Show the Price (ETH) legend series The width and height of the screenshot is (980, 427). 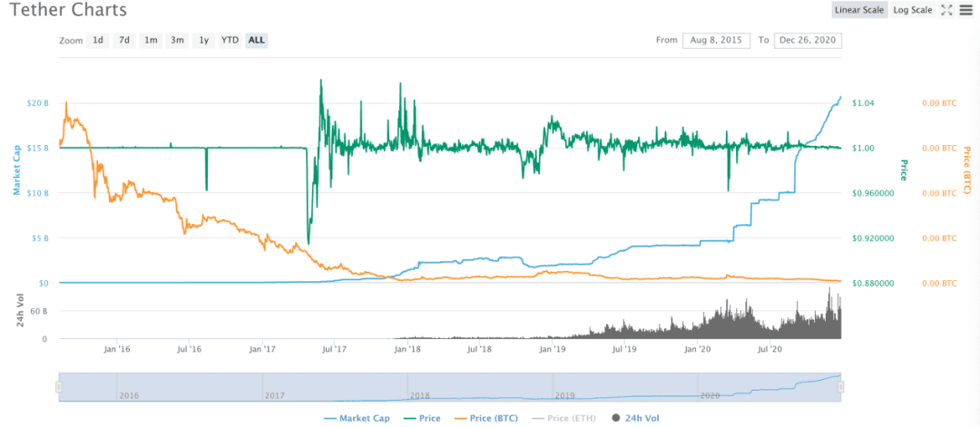[x=562, y=418]
